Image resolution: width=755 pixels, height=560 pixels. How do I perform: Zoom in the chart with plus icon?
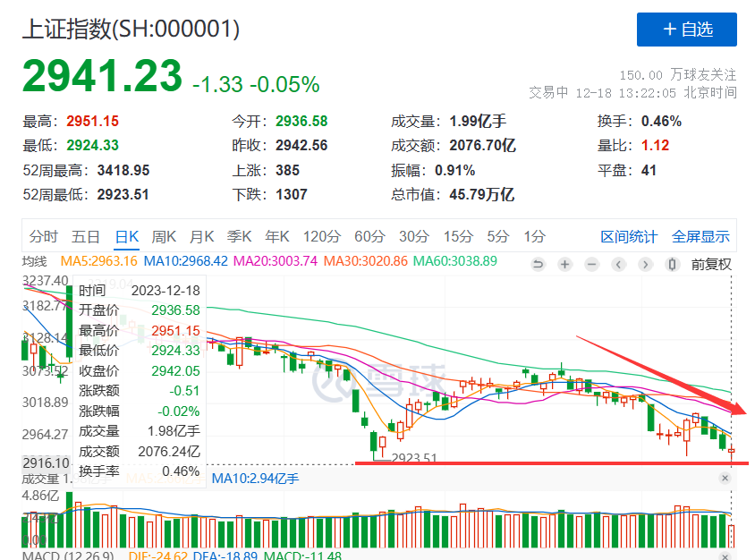[564, 265]
